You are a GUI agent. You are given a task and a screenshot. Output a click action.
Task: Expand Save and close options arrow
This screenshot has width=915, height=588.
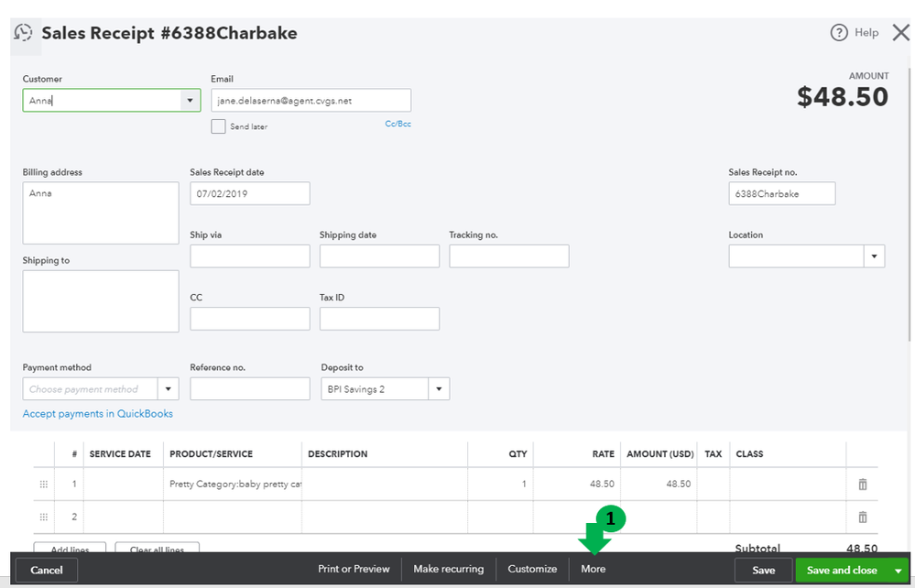coord(898,570)
